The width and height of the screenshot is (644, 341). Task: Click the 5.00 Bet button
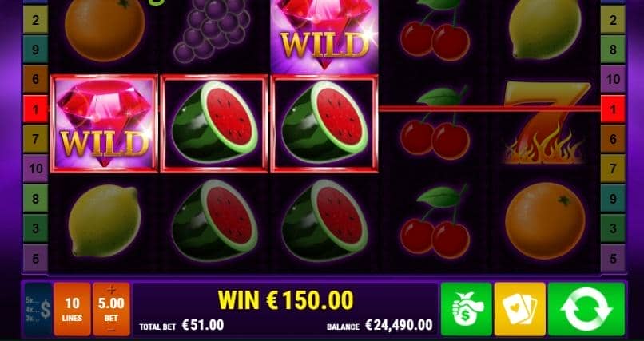tap(111, 309)
